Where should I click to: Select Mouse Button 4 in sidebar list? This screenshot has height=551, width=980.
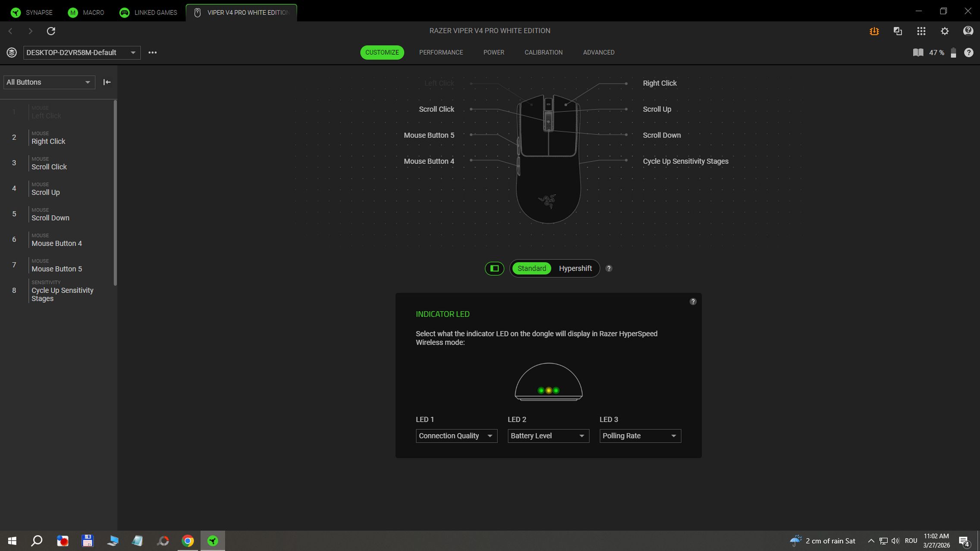pos(57,244)
